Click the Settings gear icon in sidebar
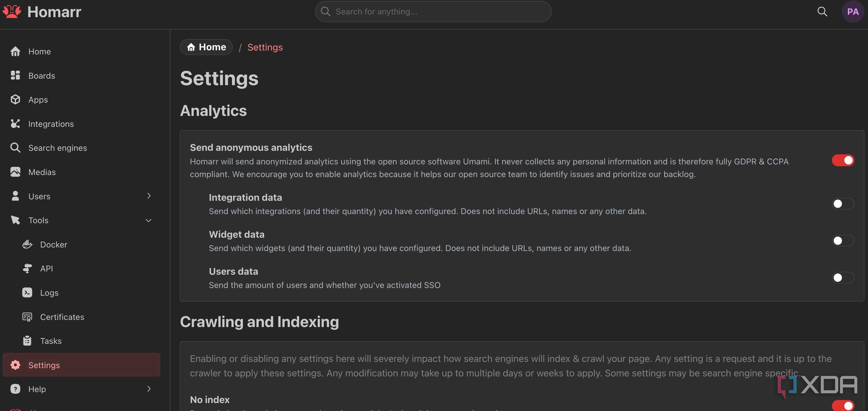 point(15,365)
